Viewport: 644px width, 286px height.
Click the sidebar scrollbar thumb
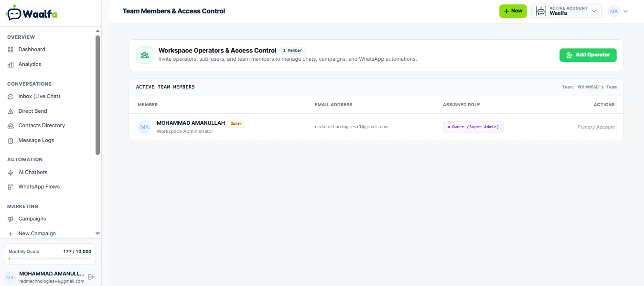98,95
